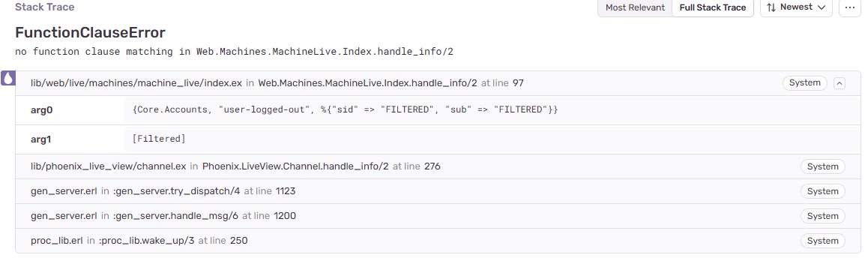The width and height of the screenshot is (868, 276).
Task: Click System badge on channel.ex frame
Action: tap(822, 166)
